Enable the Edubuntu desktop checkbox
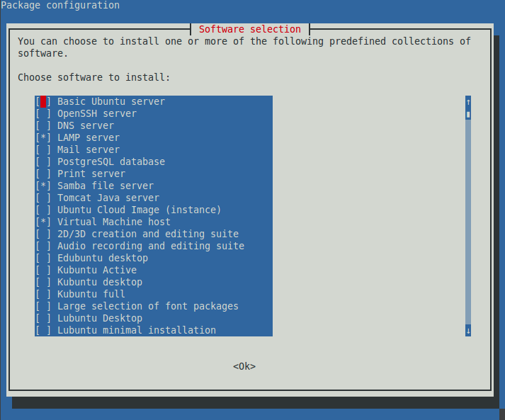505x420 pixels. tap(43, 258)
